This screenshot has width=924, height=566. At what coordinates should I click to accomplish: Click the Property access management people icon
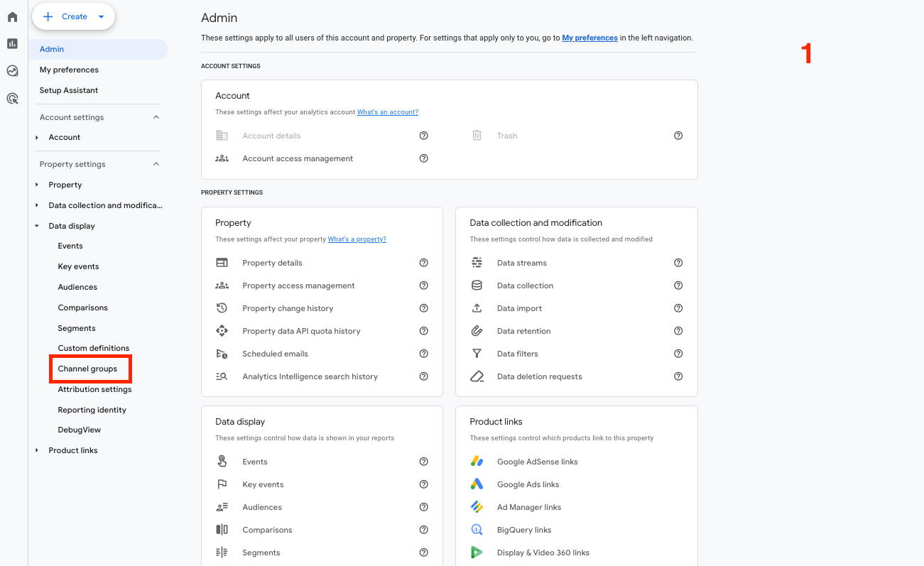click(222, 285)
